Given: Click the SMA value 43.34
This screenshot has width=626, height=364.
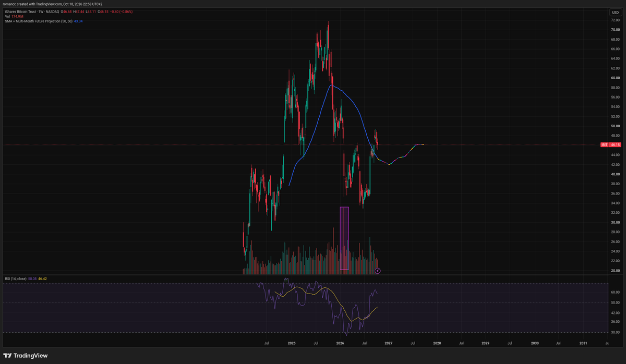Looking at the screenshot, I should point(78,21).
